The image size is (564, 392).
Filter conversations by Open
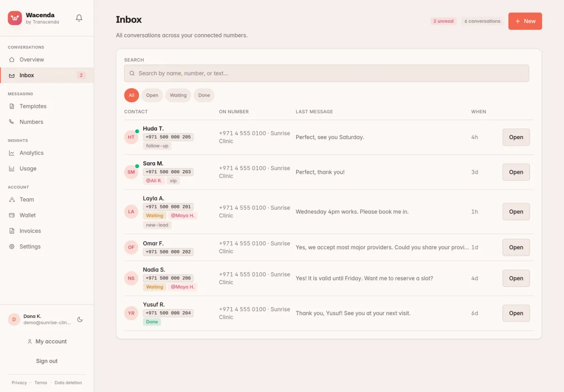[152, 95]
